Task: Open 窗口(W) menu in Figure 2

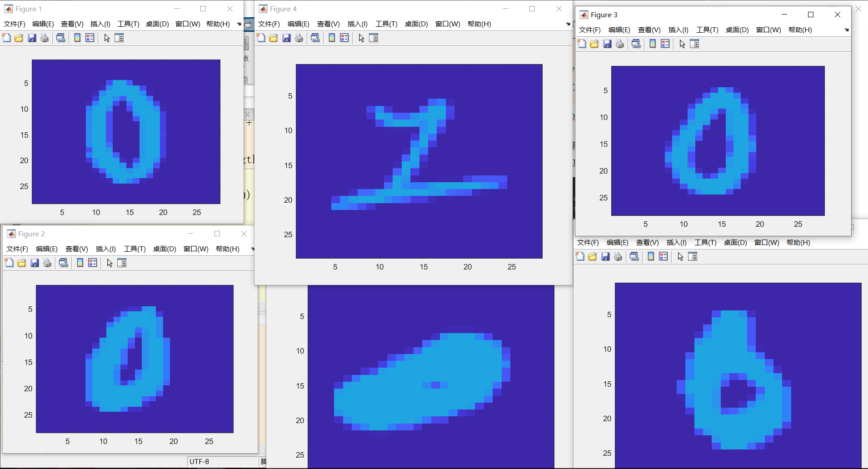Action: click(x=196, y=249)
